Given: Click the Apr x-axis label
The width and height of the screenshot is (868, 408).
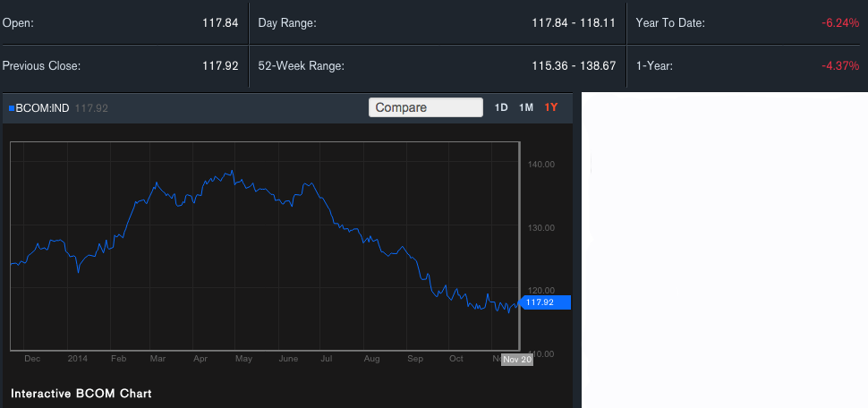Looking at the screenshot, I should click(200, 359).
